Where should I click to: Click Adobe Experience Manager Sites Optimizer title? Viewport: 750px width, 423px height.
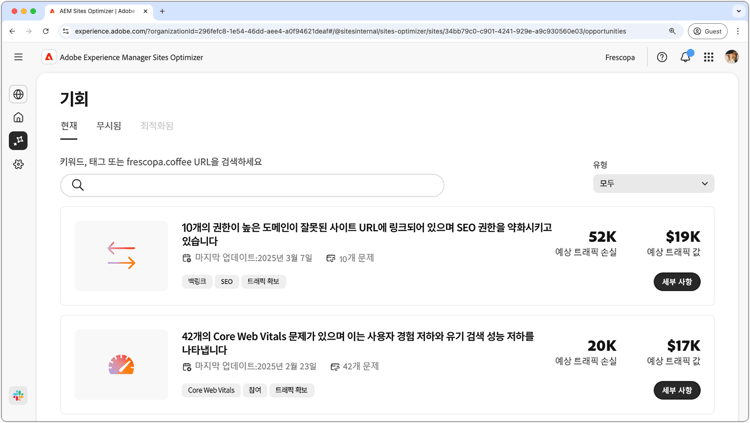click(x=131, y=57)
